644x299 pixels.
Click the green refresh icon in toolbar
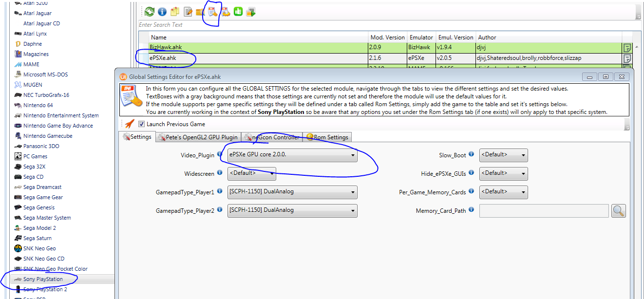click(149, 12)
